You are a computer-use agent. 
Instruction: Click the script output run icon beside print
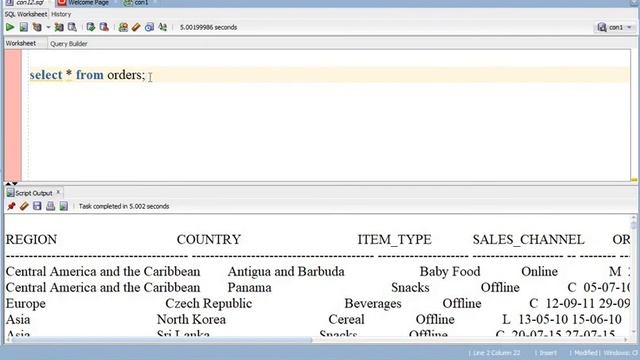click(64, 206)
